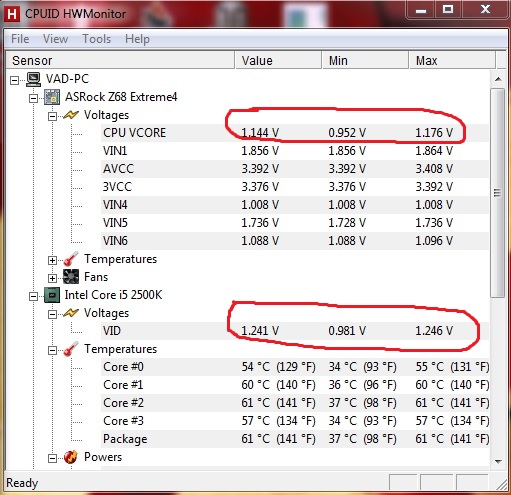Collapse the VAD-PC root node

pos(14,80)
